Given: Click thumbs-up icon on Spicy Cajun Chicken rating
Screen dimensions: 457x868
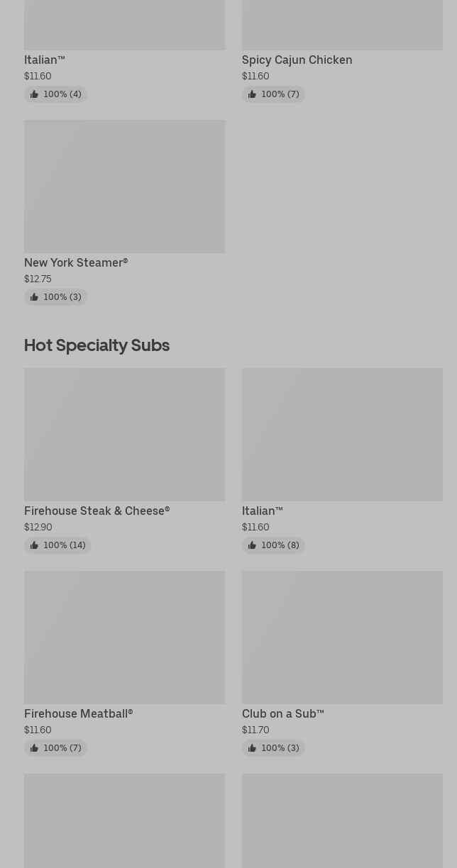Looking at the screenshot, I should [252, 94].
